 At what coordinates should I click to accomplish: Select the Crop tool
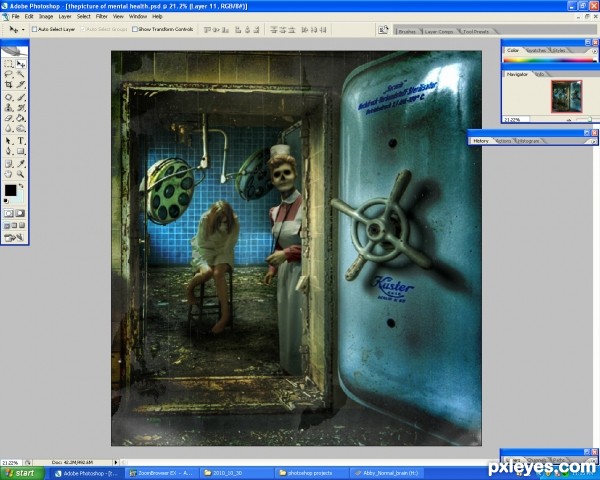[x=9, y=85]
